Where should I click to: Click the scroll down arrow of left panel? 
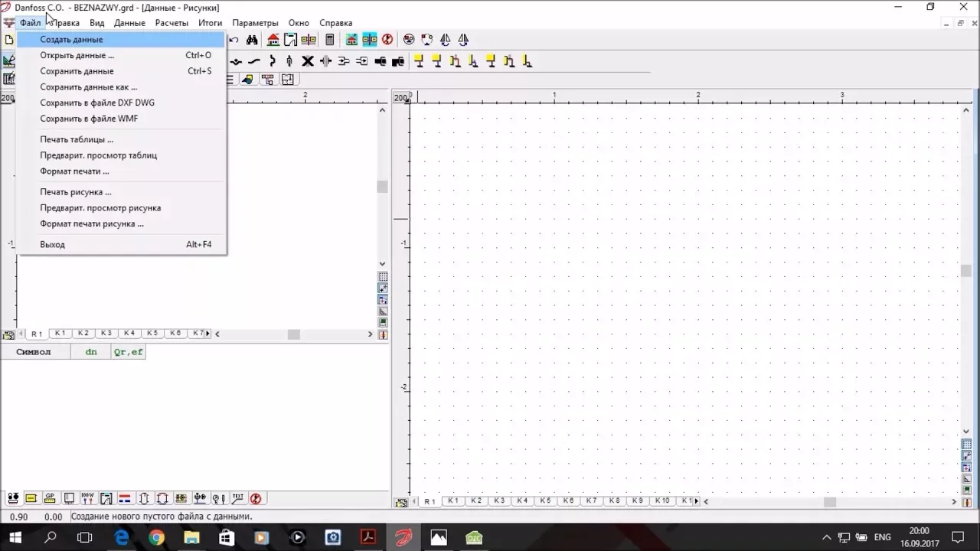tap(383, 264)
